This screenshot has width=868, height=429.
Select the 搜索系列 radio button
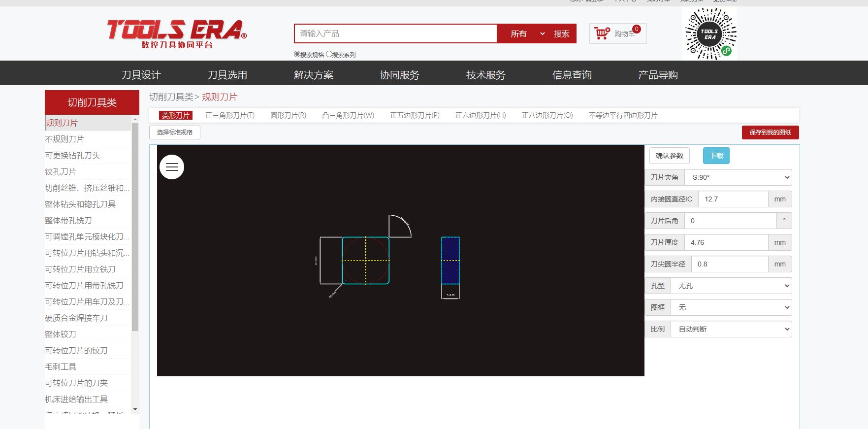[329, 54]
